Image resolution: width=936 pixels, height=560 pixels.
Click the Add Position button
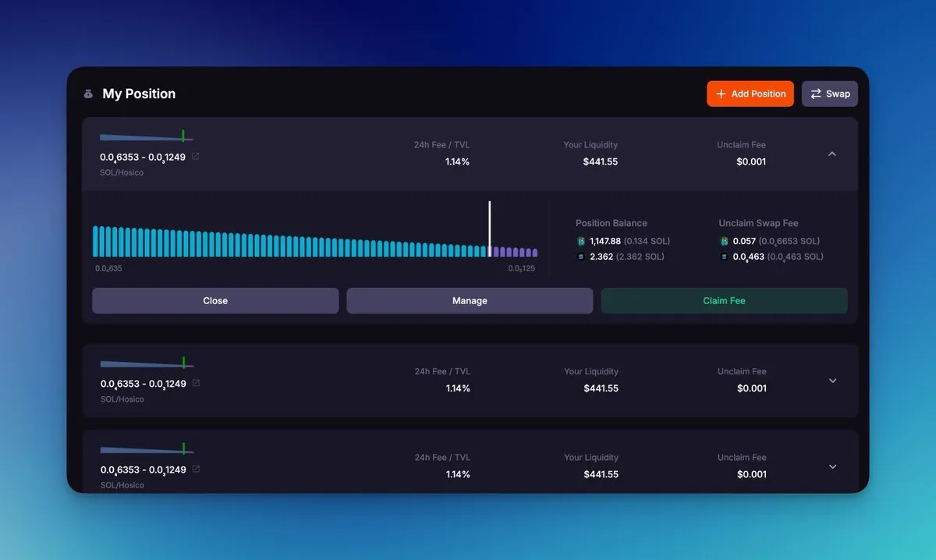(750, 94)
